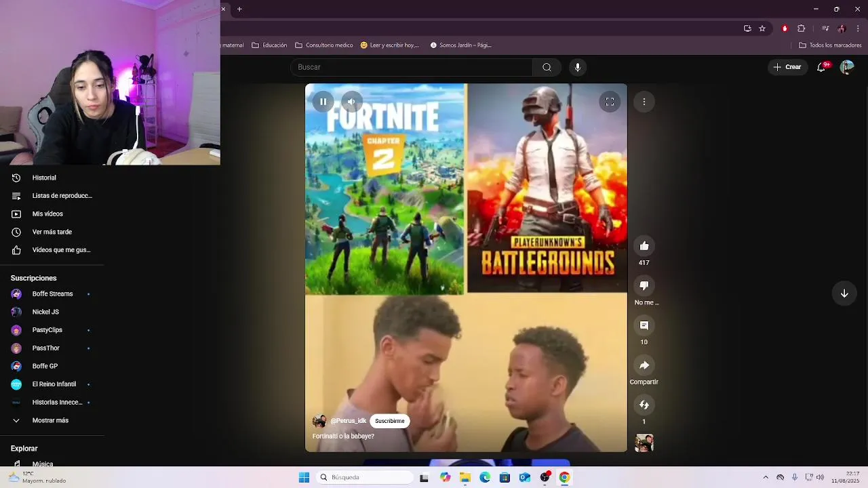Share the Short via Compartir
This screenshot has width=868, height=488.
pos(644,365)
